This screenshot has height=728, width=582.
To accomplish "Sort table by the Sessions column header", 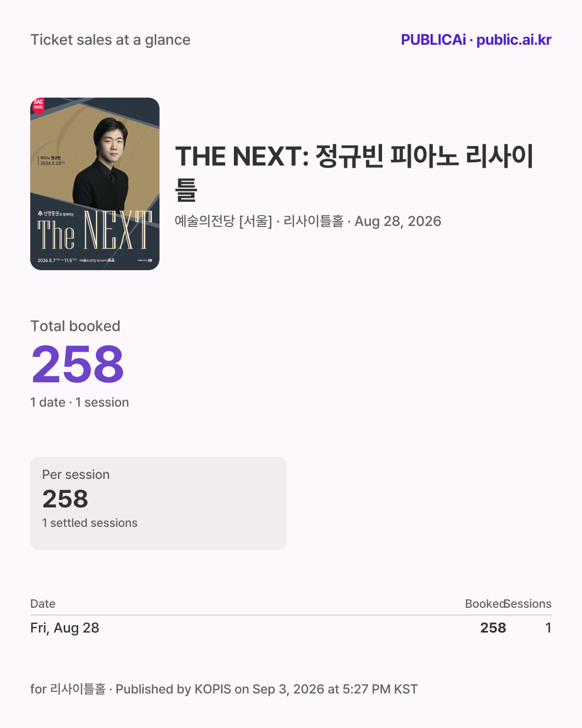I will click(529, 604).
